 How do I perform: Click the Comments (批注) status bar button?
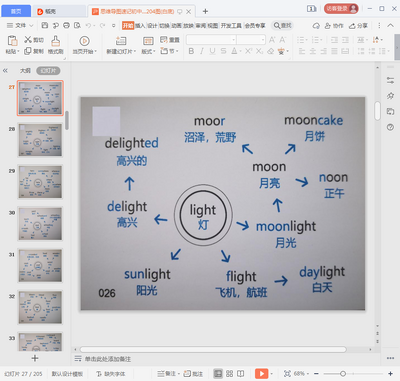click(x=193, y=374)
